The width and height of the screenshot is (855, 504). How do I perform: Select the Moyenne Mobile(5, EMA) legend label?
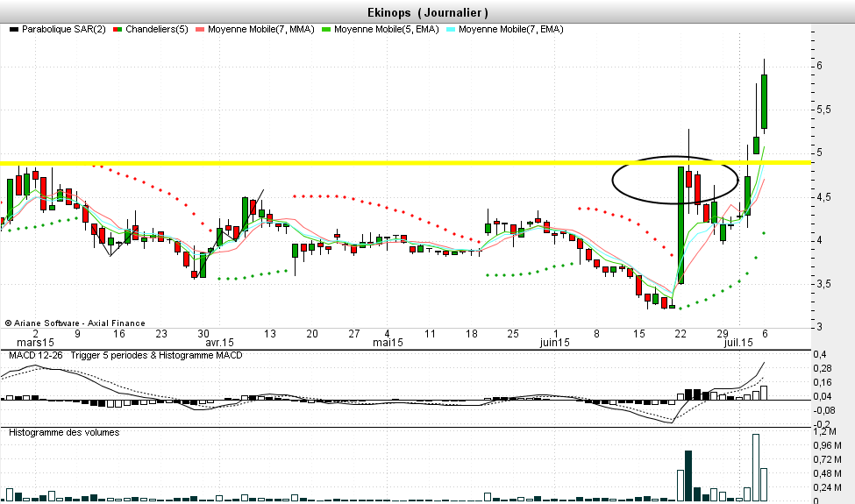[x=387, y=30]
